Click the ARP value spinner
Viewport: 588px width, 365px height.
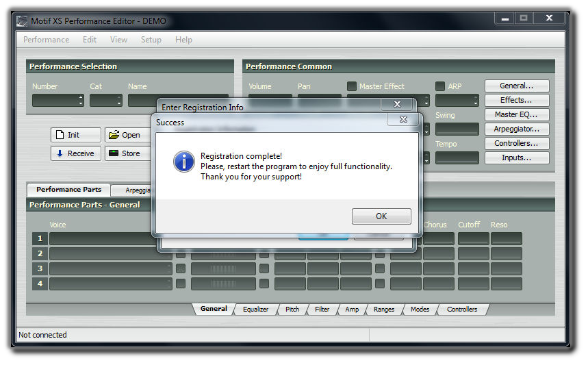[457, 101]
